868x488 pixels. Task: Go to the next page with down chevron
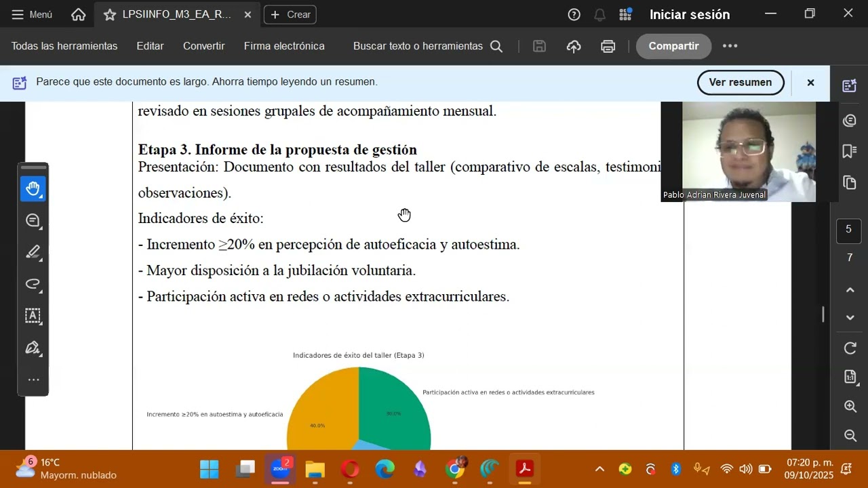coord(850,317)
